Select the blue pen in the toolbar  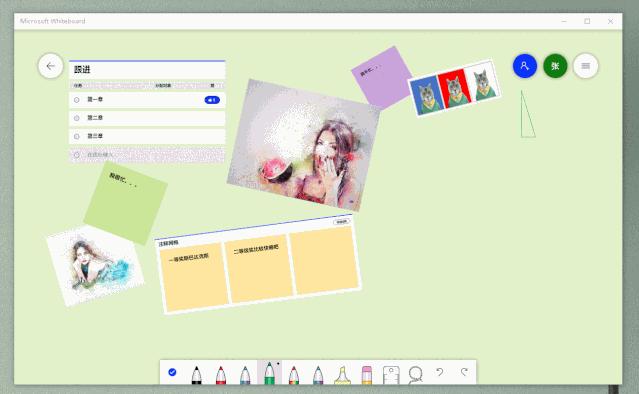tap(245, 375)
